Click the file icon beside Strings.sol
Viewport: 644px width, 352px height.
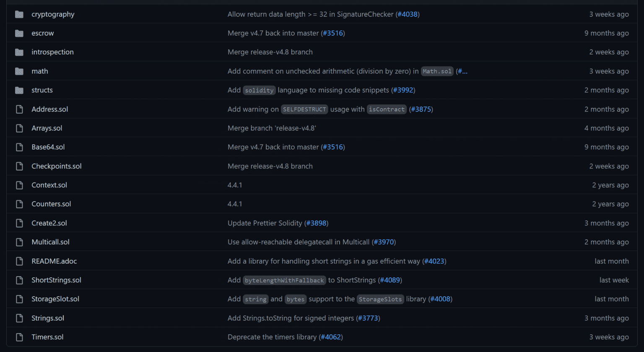point(19,318)
